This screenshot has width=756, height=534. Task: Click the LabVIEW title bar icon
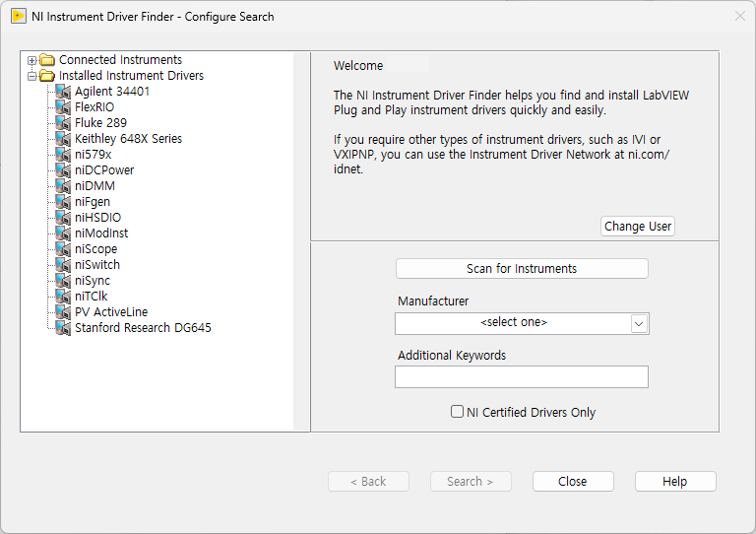pyautogui.click(x=19, y=17)
